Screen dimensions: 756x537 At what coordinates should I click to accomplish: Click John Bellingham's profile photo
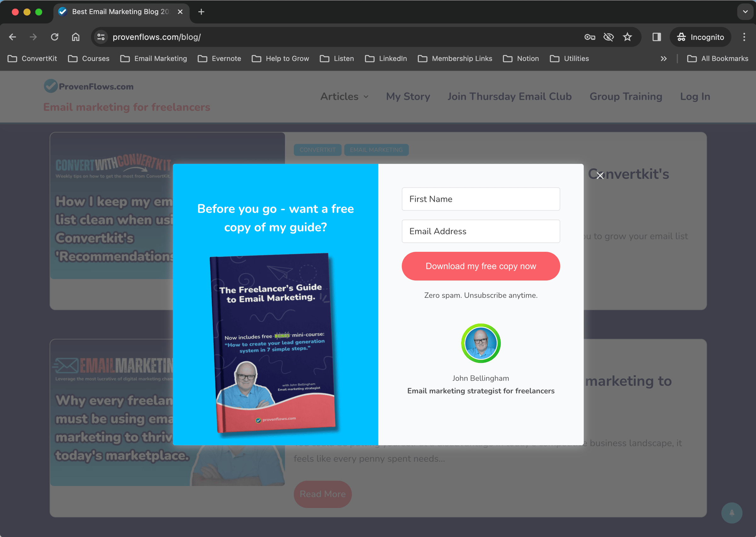click(x=481, y=343)
